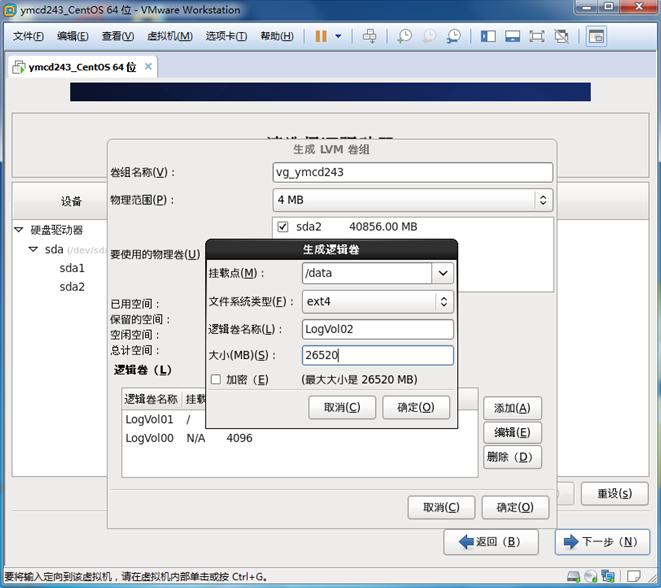Click the 40856.00 MB size text for sda2
The image size is (661, 588).
pyautogui.click(x=383, y=227)
